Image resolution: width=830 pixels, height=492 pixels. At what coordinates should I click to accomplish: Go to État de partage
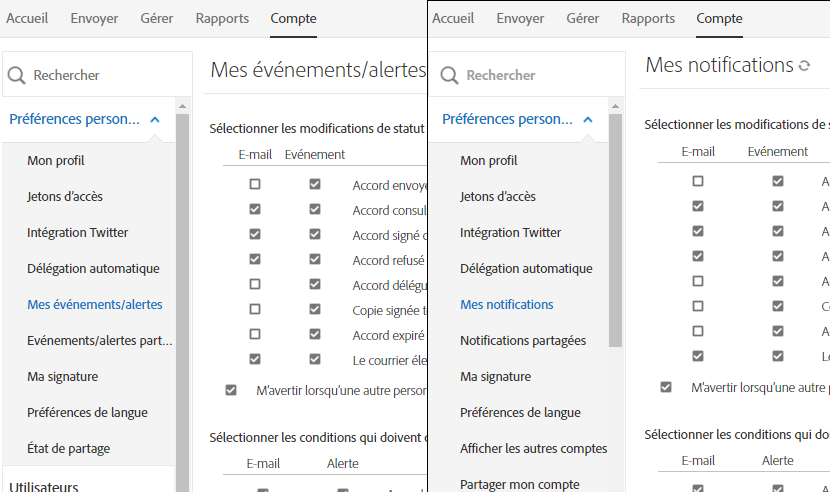(x=68, y=448)
